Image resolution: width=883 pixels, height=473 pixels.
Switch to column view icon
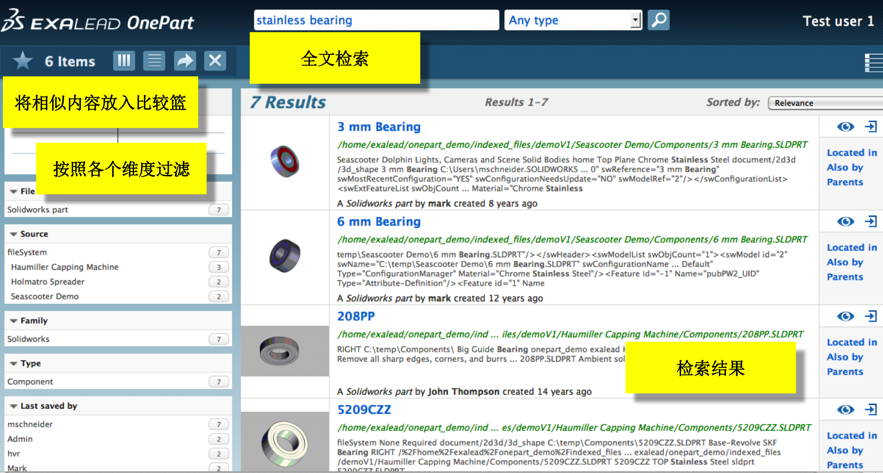[124, 61]
